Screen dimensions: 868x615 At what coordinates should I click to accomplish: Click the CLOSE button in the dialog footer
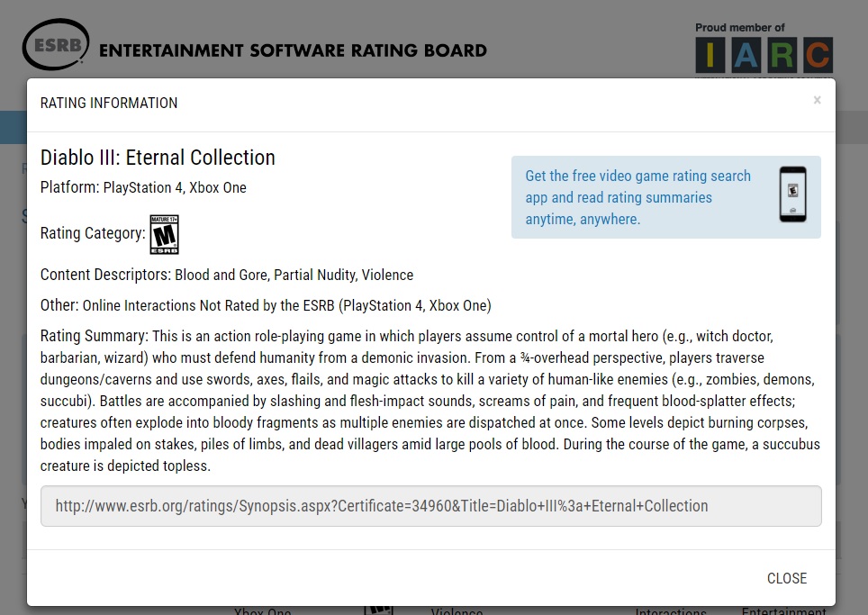pos(787,578)
